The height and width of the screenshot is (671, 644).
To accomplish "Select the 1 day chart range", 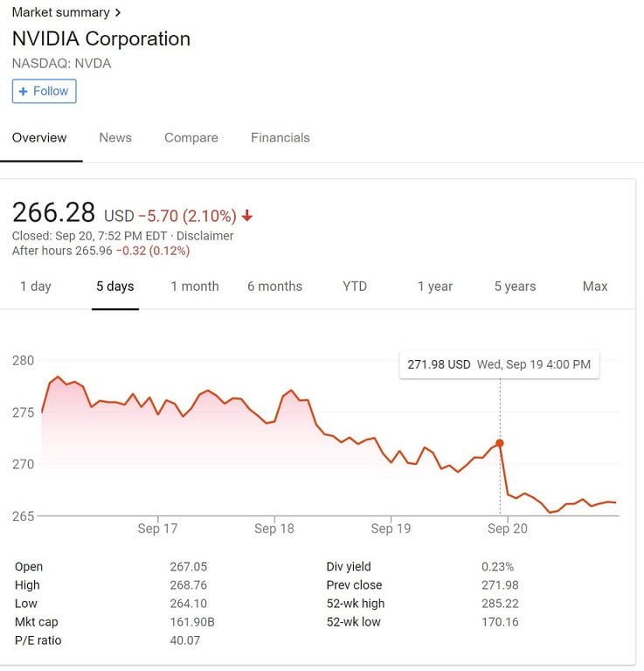I will pyautogui.click(x=36, y=286).
